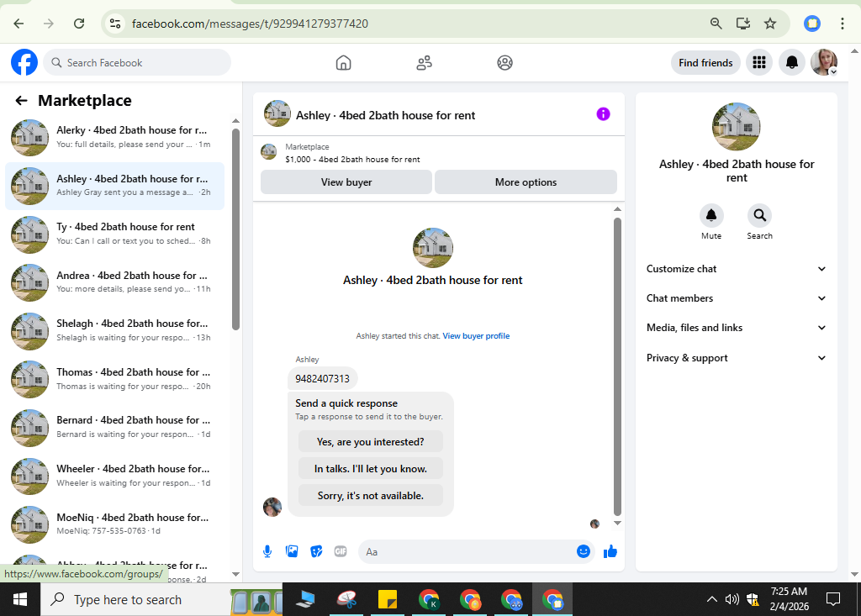Open MoeNiq chat in list
861x616 pixels.
click(114, 524)
